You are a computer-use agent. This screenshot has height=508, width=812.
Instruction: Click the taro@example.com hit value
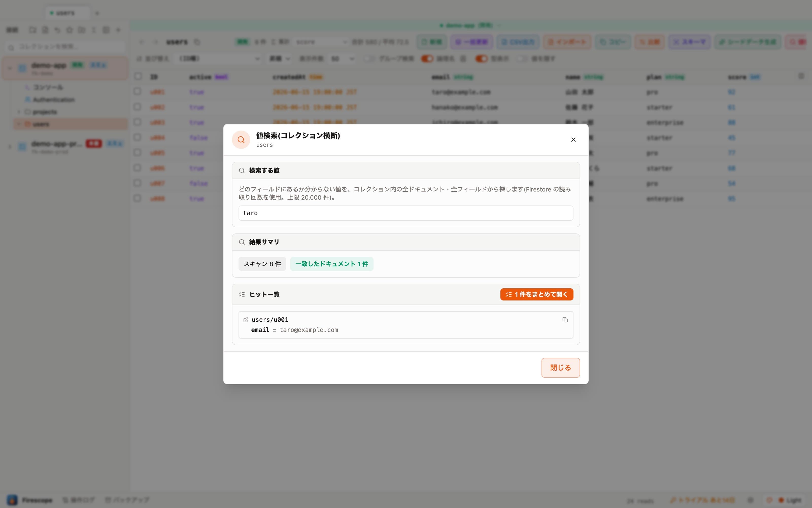pos(309,330)
